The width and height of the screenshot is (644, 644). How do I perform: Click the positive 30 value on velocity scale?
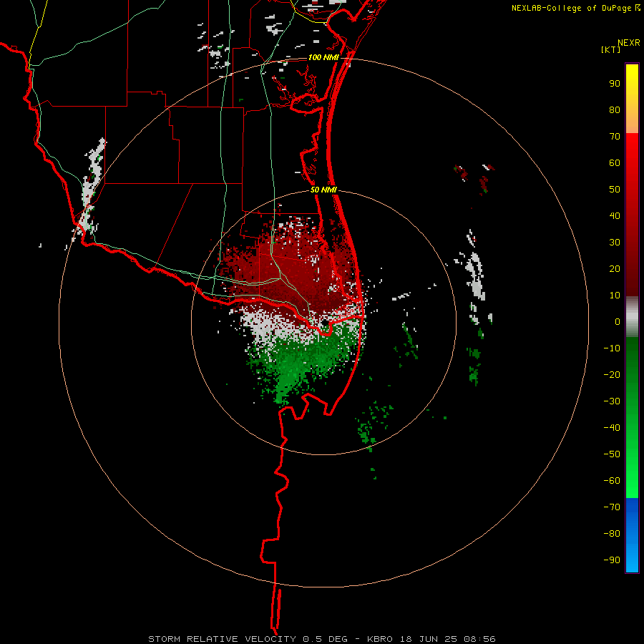(x=615, y=243)
